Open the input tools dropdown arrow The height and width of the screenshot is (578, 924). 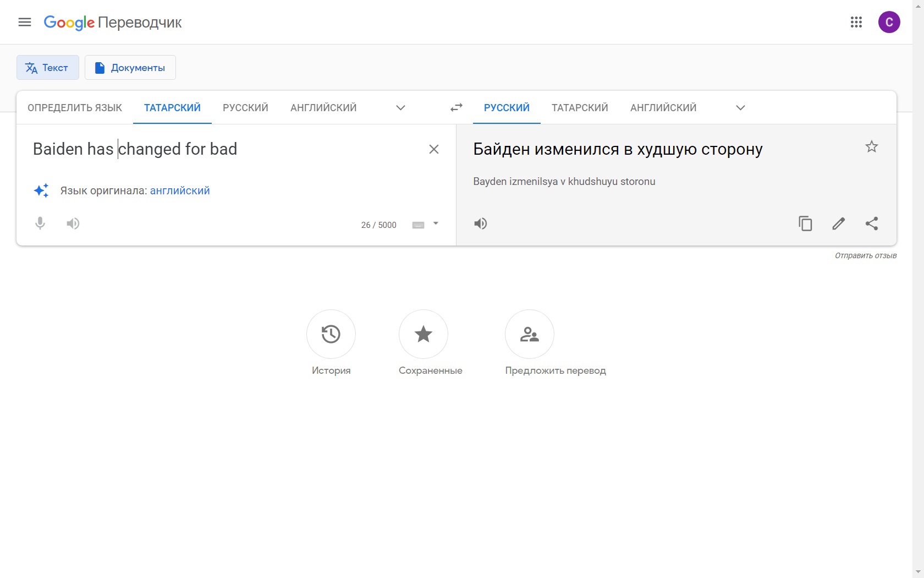point(436,223)
